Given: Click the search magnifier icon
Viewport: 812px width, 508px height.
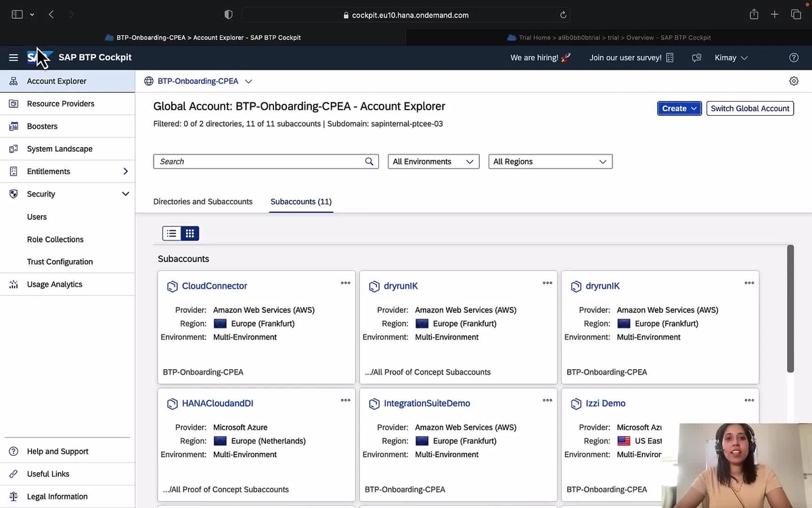Looking at the screenshot, I should pyautogui.click(x=369, y=161).
